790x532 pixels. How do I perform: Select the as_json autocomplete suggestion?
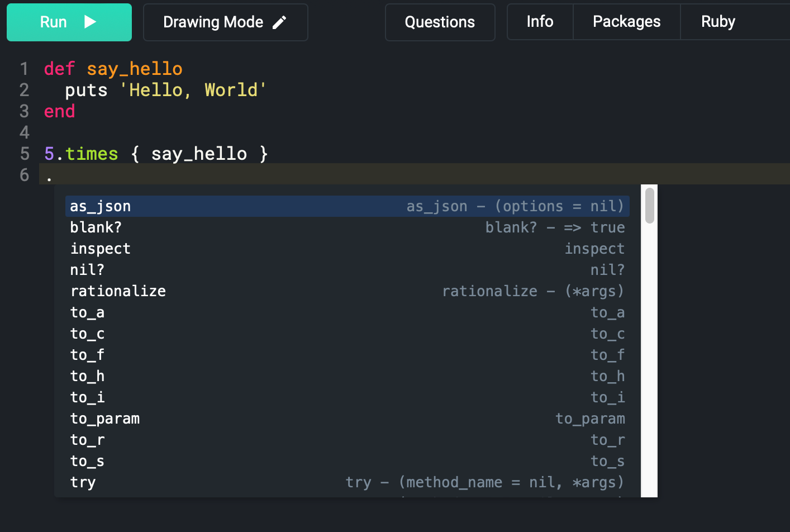(348, 206)
